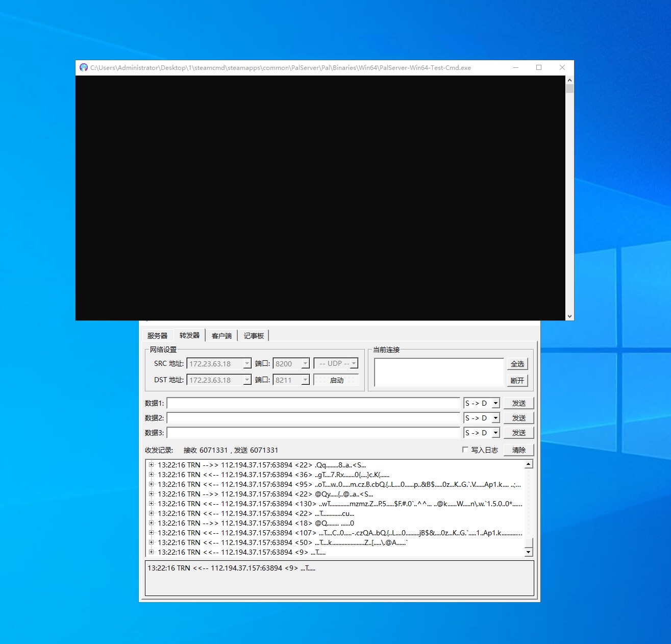Image resolution: width=671 pixels, height=644 pixels.
Task: Click the 发送 button for 数据2
Action: tap(519, 418)
